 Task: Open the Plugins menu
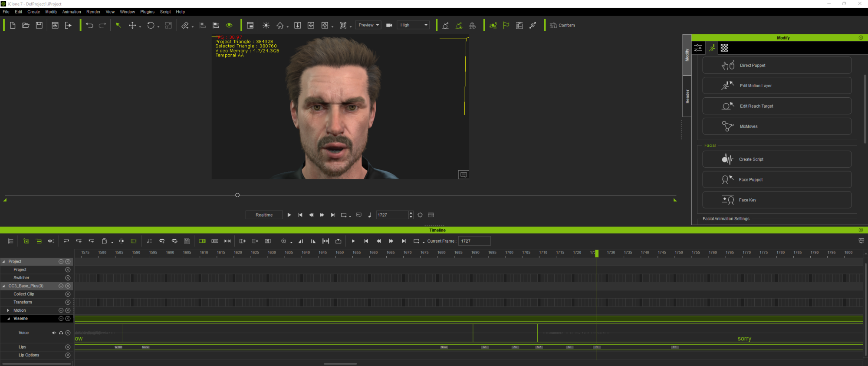[x=147, y=12]
